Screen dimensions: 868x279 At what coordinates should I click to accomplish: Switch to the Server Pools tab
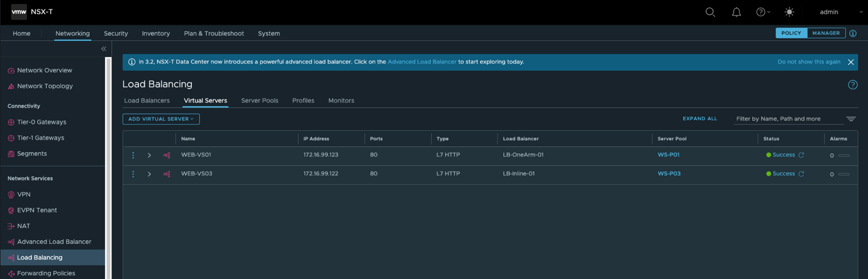(260, 101)
